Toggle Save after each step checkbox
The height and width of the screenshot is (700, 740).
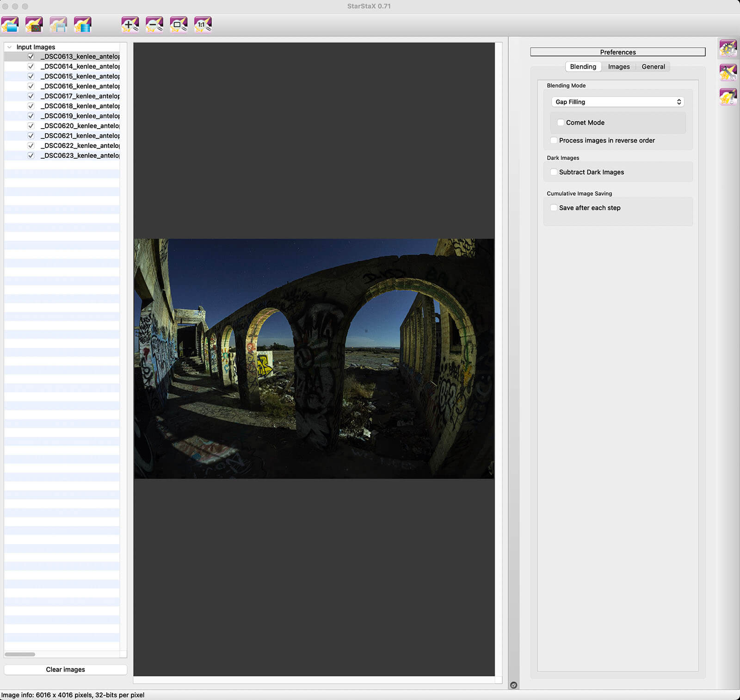[554, 208]
